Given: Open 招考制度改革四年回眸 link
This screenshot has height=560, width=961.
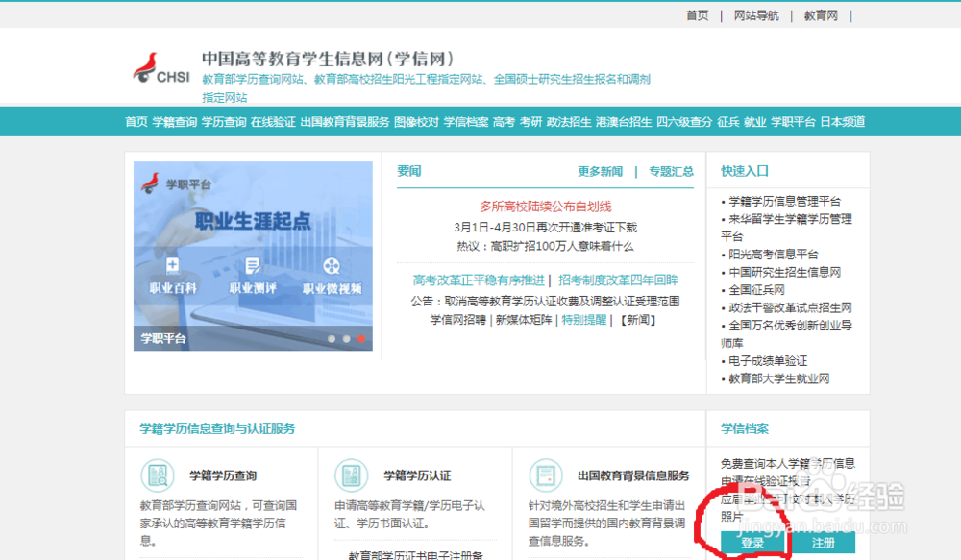Looking at the screenshot, I should (x=618, y=280).
